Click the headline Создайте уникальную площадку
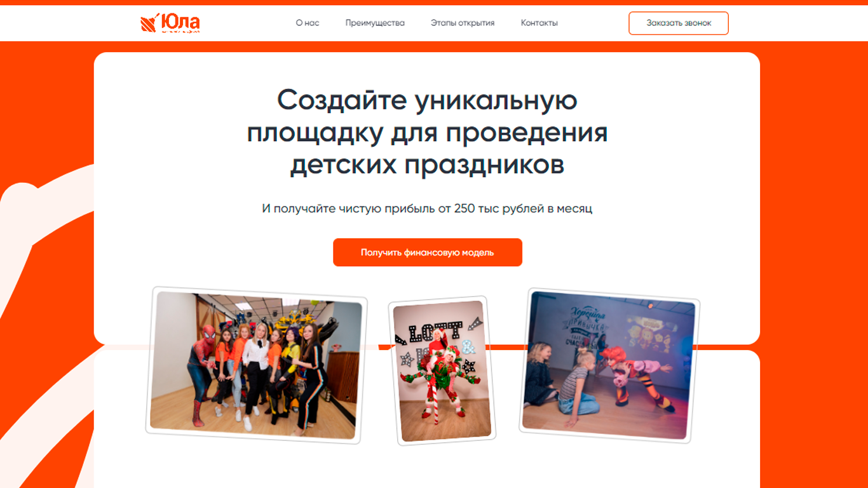868x488 pixels. coord(427,132)
